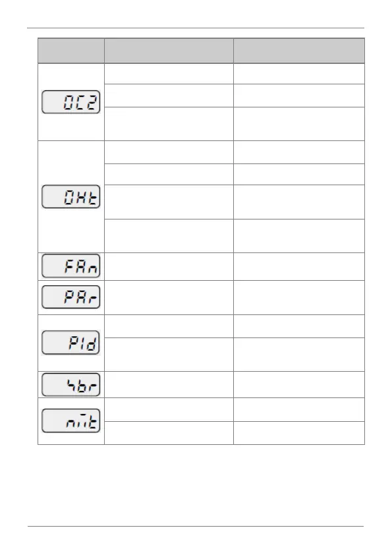The image size is (392, 553).
Task: Click topmost middle-column cell of OC2 section
Action: pyautogui.click(x=169, y=74)
